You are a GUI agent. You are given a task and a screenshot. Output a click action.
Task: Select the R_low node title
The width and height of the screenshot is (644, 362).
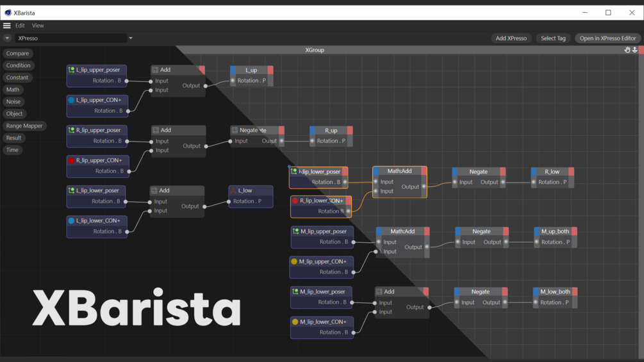pyautogui.click(x=552, y=172)
